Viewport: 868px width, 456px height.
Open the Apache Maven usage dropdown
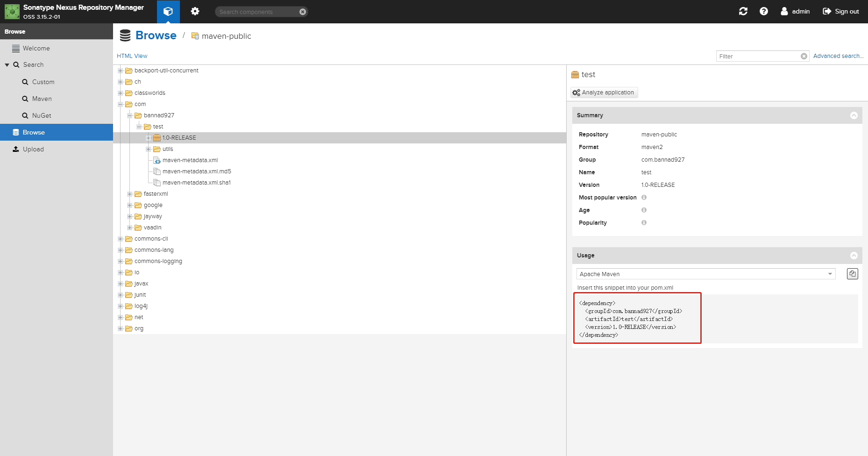click(x=706, y=274)
